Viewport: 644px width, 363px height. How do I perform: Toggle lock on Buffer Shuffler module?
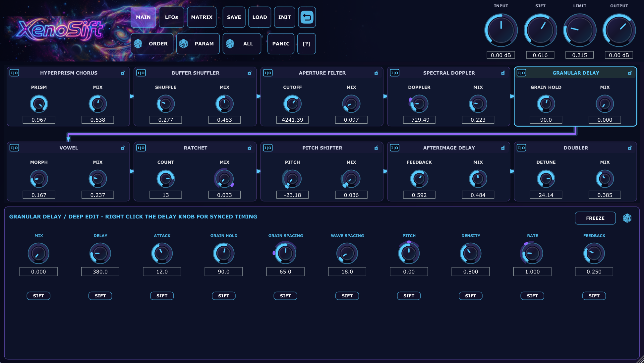(250, 73)
